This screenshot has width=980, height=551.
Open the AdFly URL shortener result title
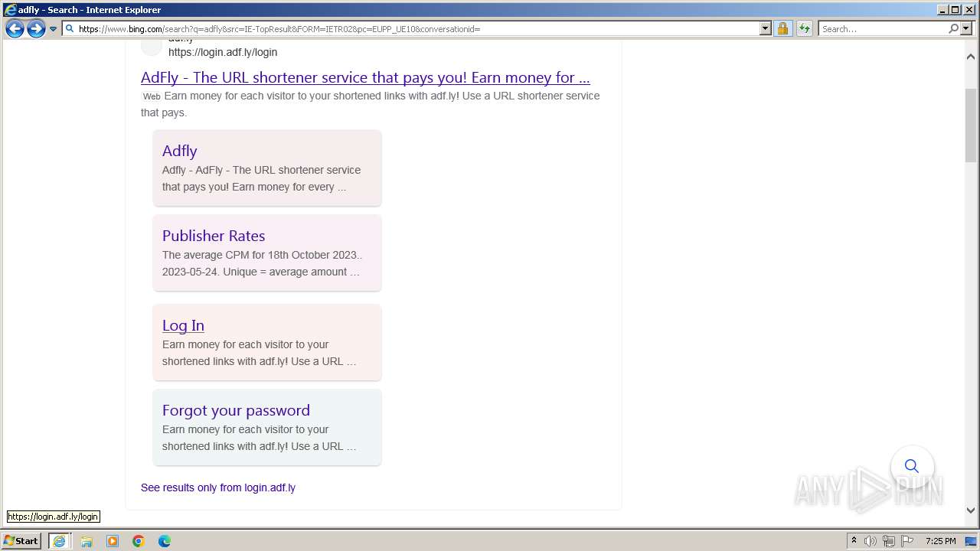(365, 77)
